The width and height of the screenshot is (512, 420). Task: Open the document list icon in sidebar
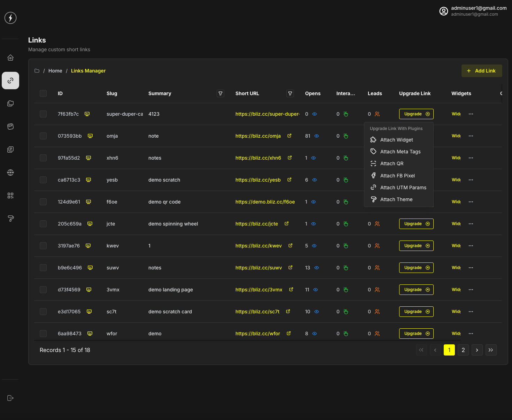(10, 150)
